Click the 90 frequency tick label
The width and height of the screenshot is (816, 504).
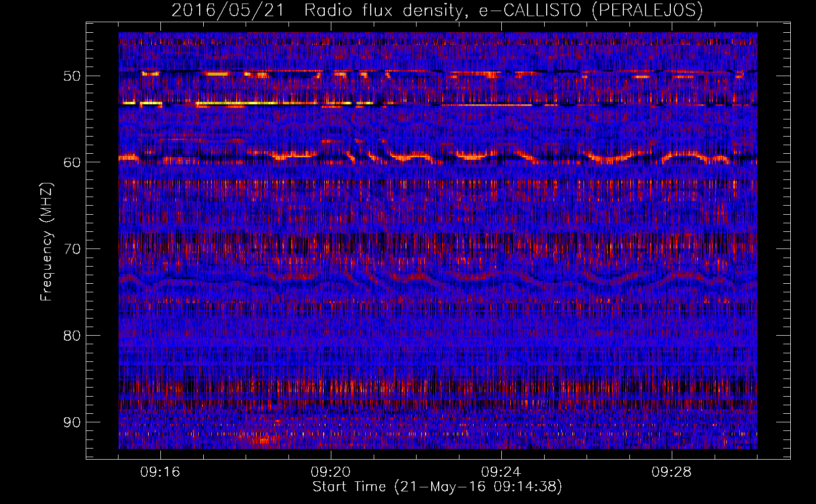[72, 422]
